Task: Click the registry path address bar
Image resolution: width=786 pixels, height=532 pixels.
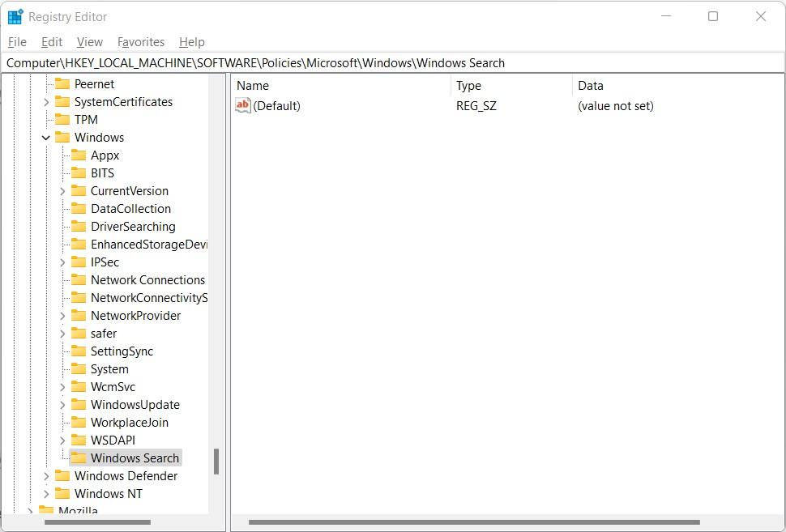Action: (x=393, y=63)
